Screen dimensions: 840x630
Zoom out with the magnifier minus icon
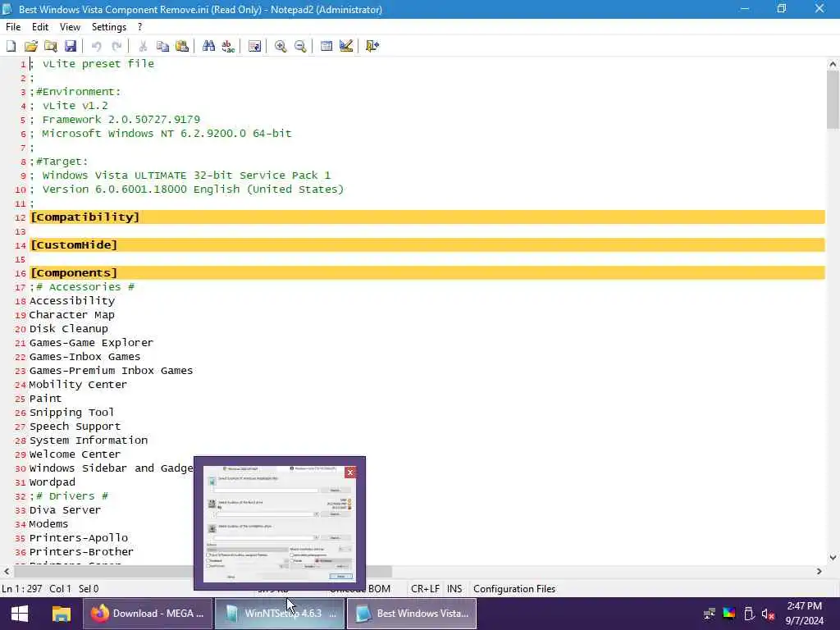click(300, 46)
